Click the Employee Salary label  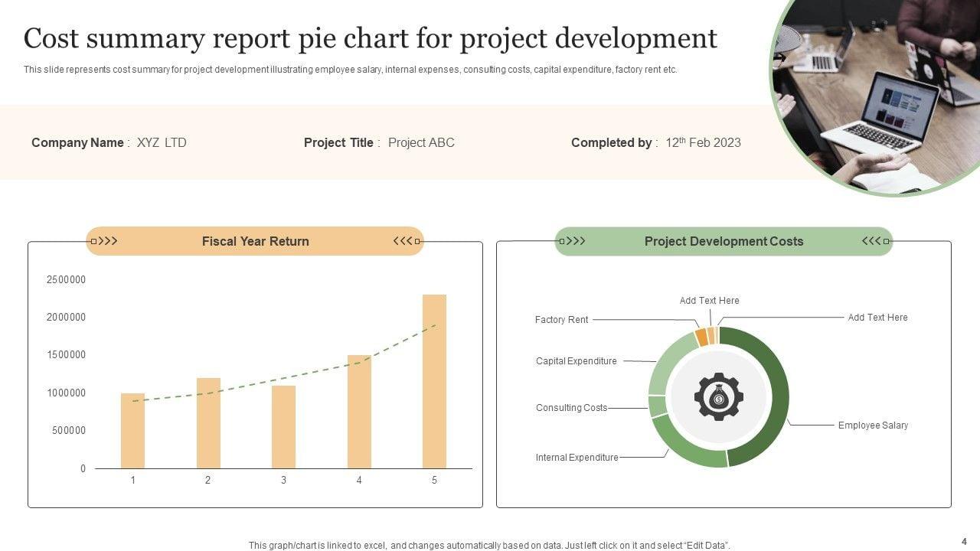coord(873,425)
